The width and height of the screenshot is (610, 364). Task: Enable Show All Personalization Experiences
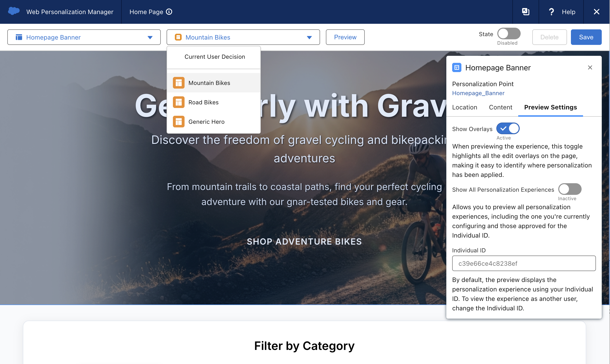pos(570,189)
